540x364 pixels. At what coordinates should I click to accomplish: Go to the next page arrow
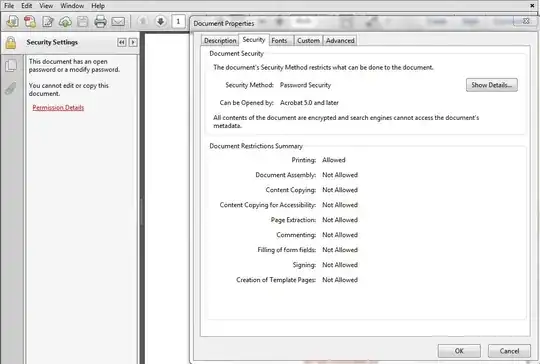[160, 21]
